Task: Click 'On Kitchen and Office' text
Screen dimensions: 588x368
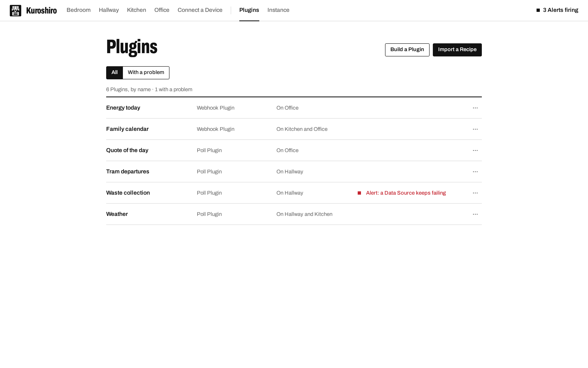Action: (x=302, y=129)
